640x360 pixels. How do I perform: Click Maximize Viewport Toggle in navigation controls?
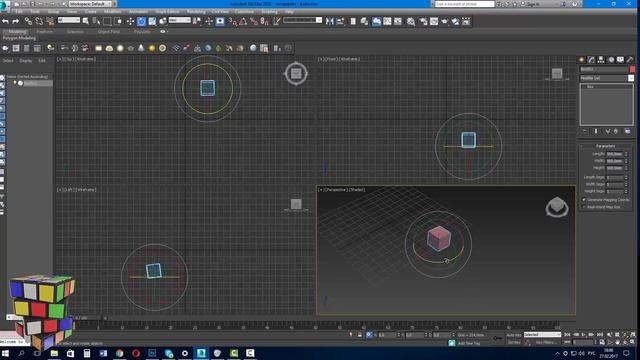(633, 342)
